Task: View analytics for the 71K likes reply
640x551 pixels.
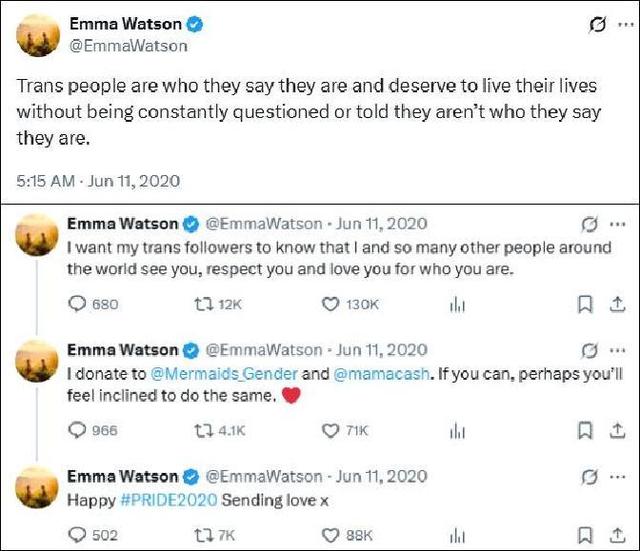Action: [x=458, y=431]
